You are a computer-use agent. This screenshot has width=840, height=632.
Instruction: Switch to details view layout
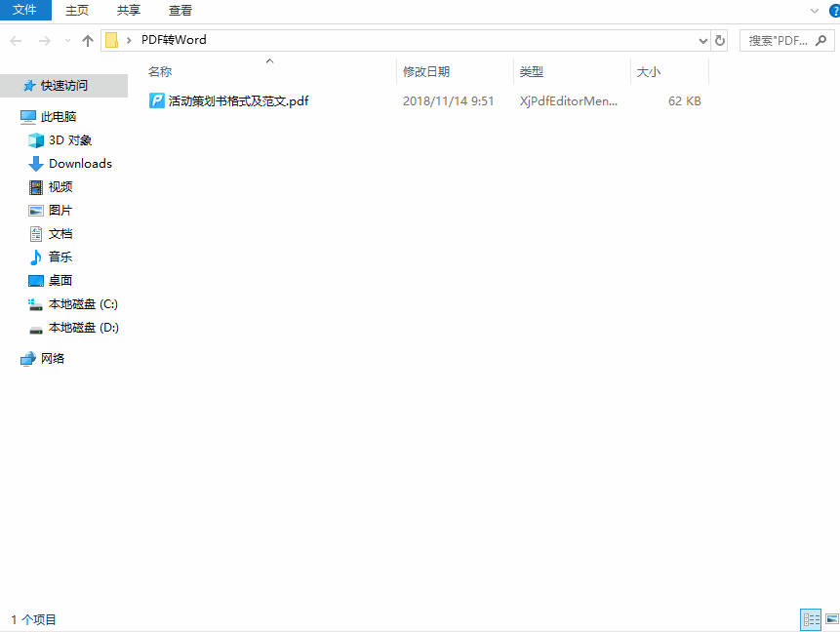pyautogui.click(x=811, y=619)
